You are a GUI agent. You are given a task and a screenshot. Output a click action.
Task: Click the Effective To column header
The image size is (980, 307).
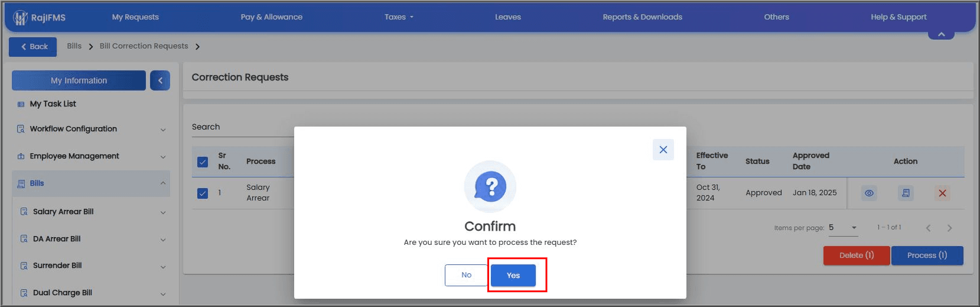(x=712, y=161)
